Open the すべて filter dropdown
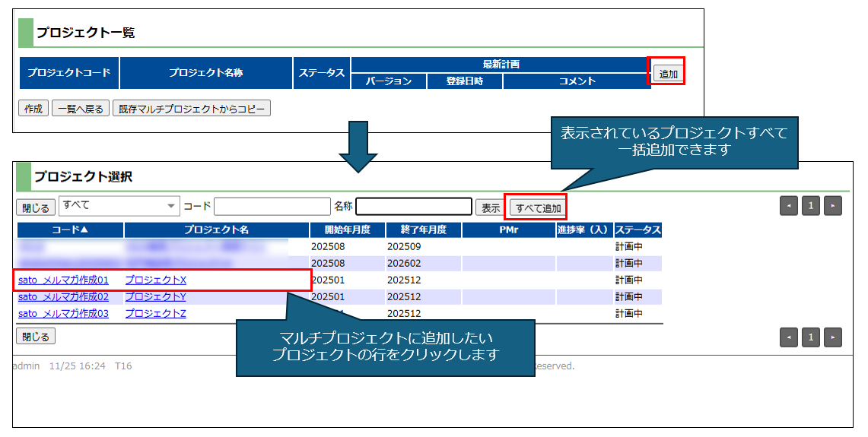This screenshot has width=868, height=437. click(x=119, y=206)
